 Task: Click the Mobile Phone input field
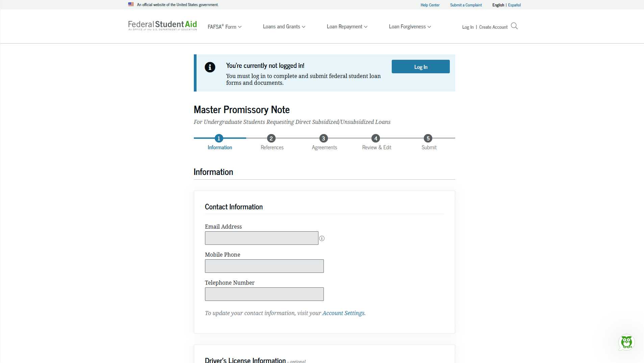pyautogui.click(x=264, y=266)
